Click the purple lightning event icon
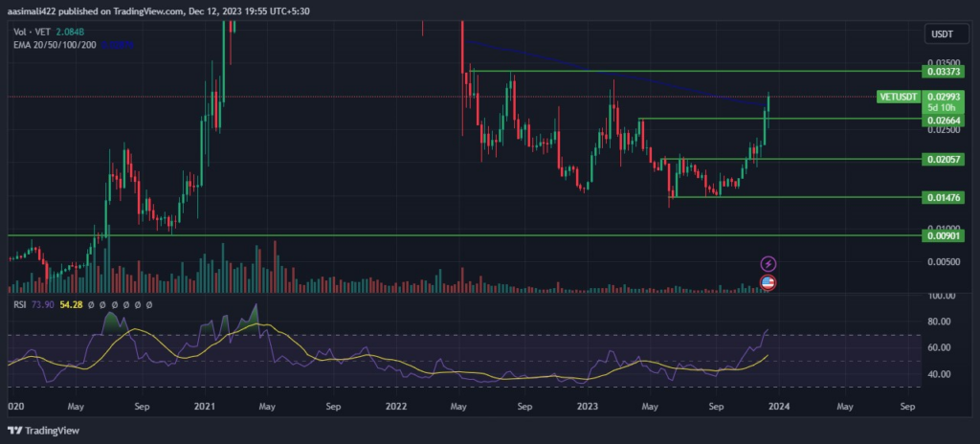Viewport: 980px width, 444px height. coord(768,263)
